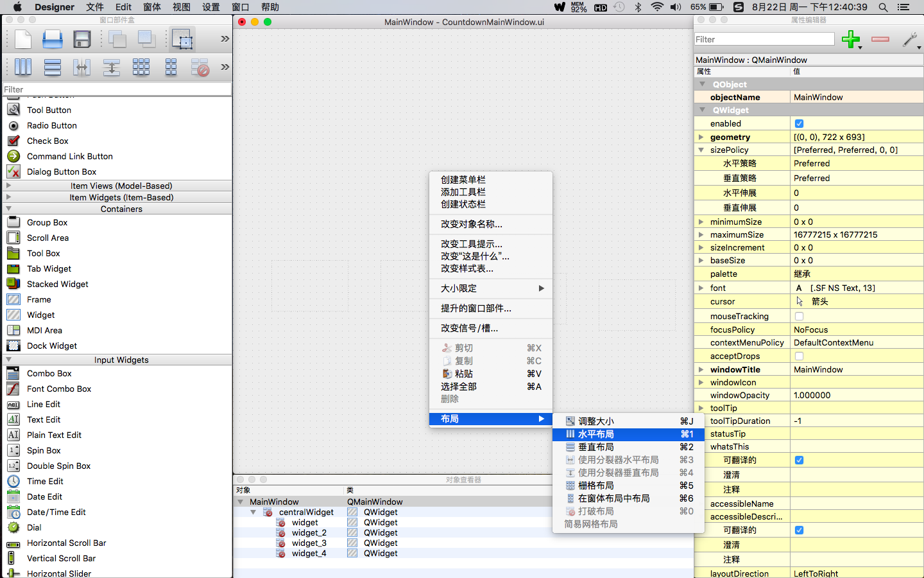Open the 帮助 menu in menu bar
The image size is (924, 578).
tap(269, 7)
